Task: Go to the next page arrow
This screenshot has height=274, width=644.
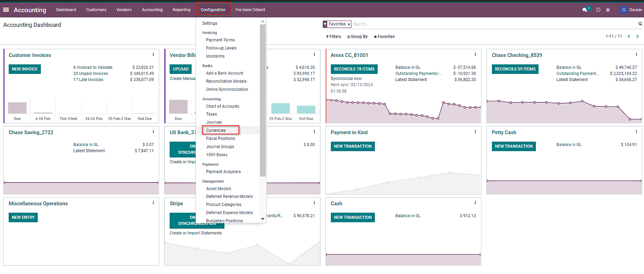Action: point(637,36)
